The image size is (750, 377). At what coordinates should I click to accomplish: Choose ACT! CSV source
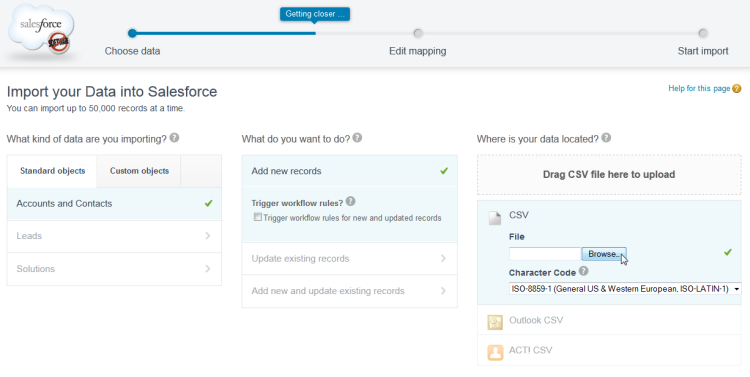pyautogui.click(x=609, y=350)
